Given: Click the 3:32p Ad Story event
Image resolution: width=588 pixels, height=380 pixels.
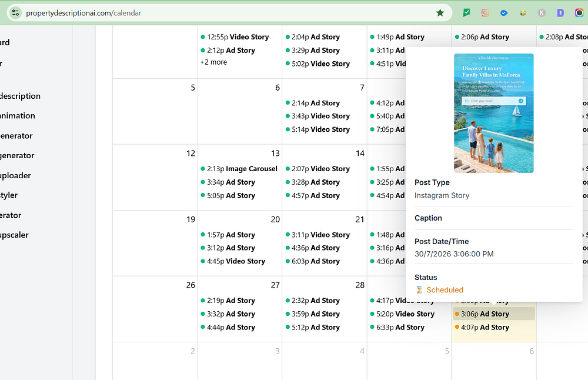Looking at the screenshot, I should pos(228,314).
